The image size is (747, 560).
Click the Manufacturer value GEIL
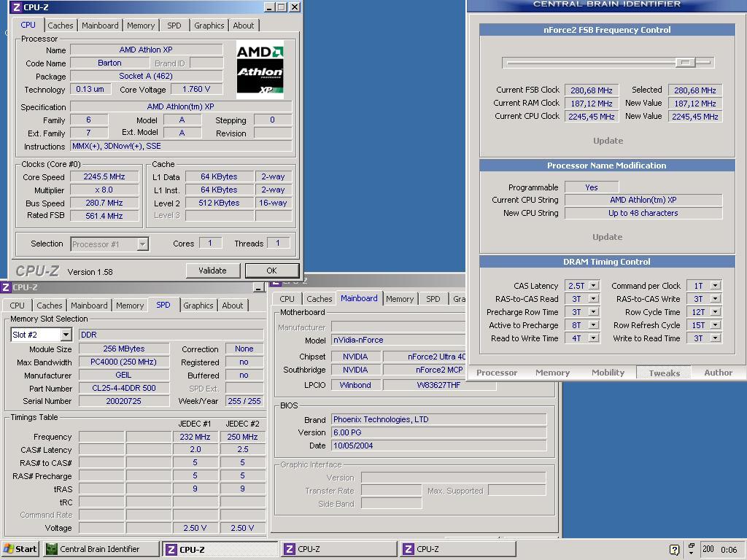tap(124, 375)
